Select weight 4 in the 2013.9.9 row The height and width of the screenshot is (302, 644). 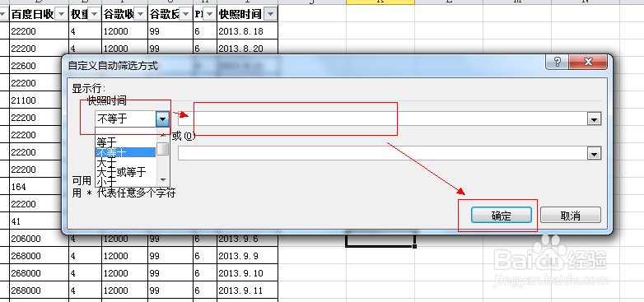click(86, 256)
